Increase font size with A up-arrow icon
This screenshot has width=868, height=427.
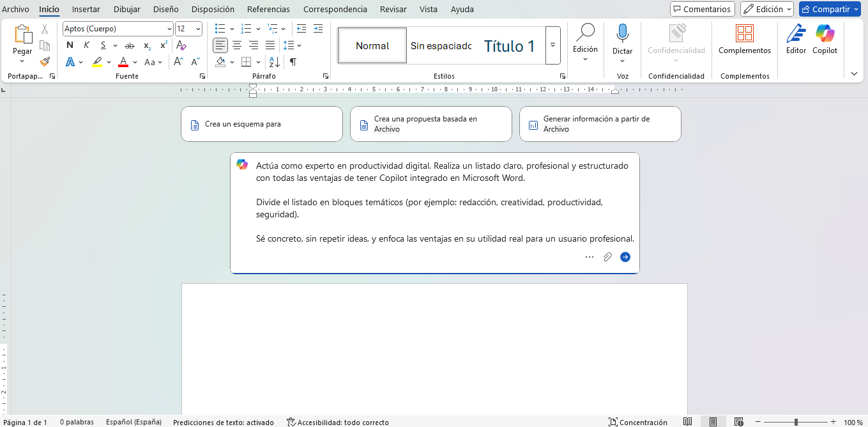click(179, 62)
